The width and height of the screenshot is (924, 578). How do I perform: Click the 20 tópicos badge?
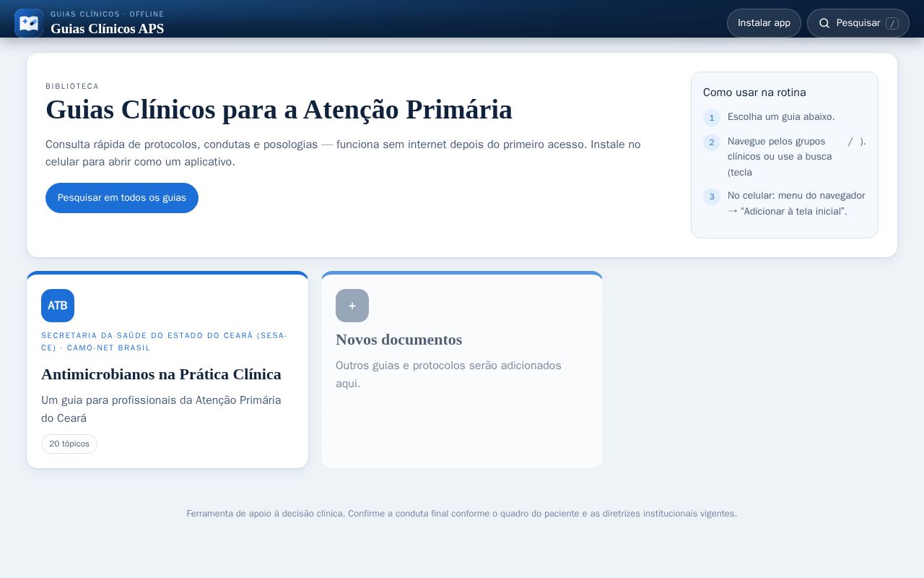click(69, 444)
